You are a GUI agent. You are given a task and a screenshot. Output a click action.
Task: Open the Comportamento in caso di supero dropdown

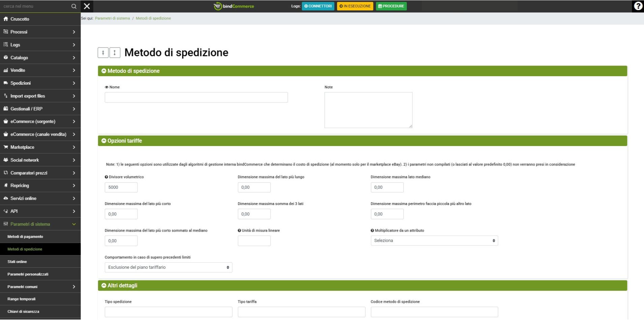(x=168, y=267)
